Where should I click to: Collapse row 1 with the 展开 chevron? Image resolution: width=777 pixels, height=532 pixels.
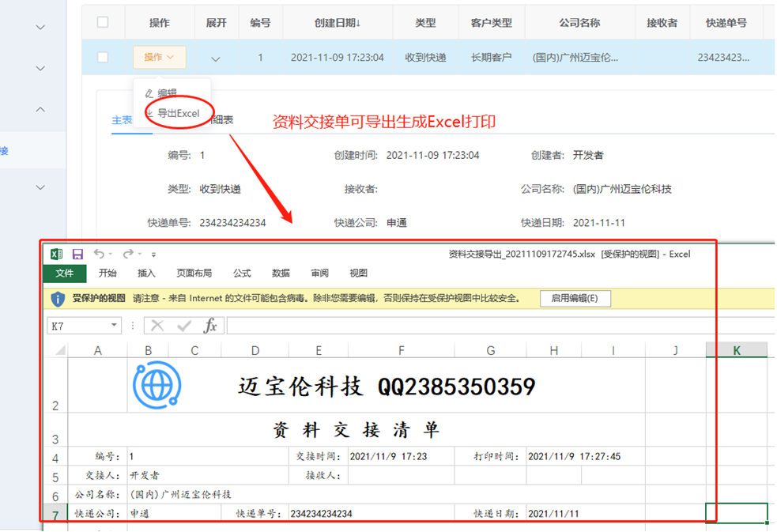tap(216, 58)
